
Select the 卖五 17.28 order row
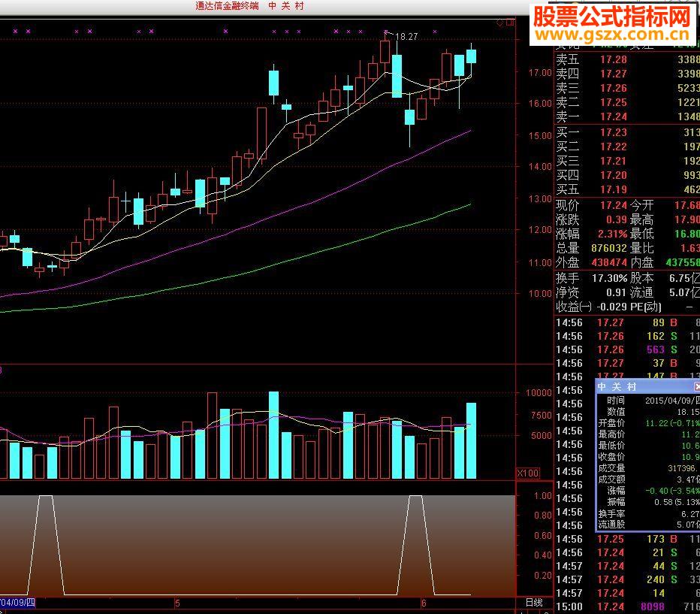(627, 59)
